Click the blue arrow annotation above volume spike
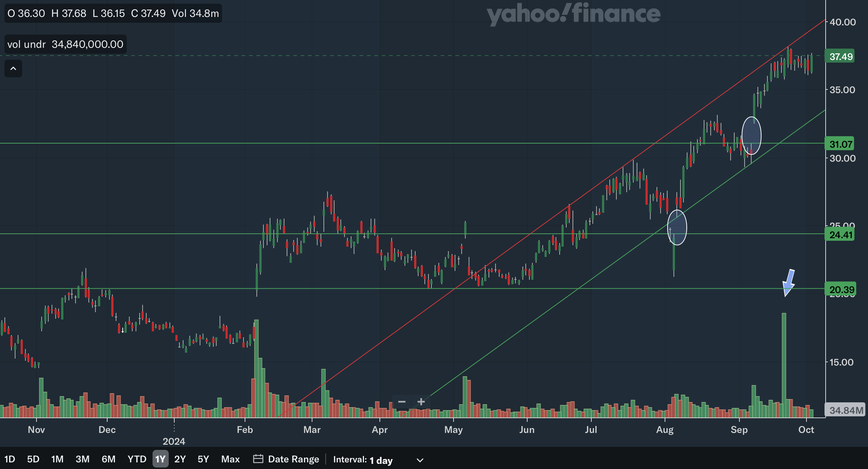This screenshot has width=868, height=469. tap(788, 282)
